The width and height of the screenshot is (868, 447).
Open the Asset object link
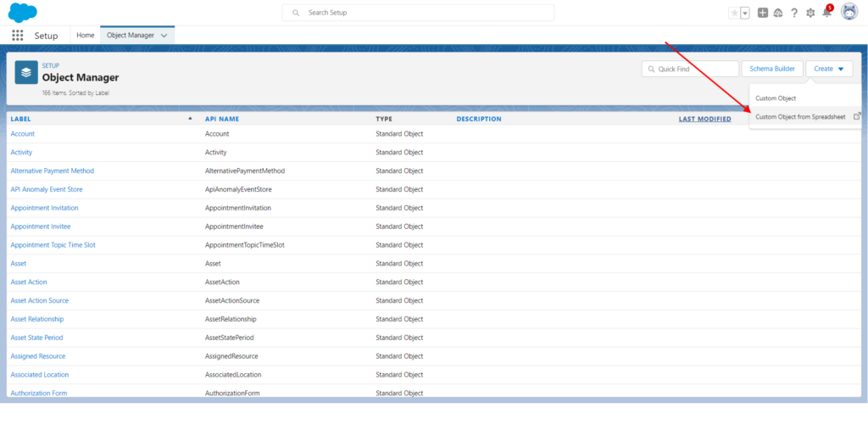pos(19,264)
